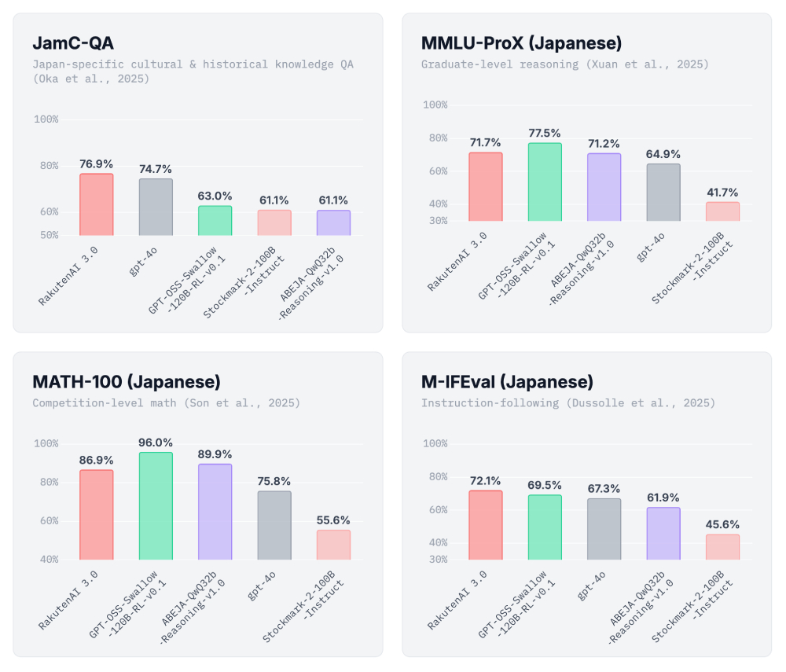Click the 41.7% value label in MMLU-ProX
Screen dimensions: 786x672
tap(722, 193)
